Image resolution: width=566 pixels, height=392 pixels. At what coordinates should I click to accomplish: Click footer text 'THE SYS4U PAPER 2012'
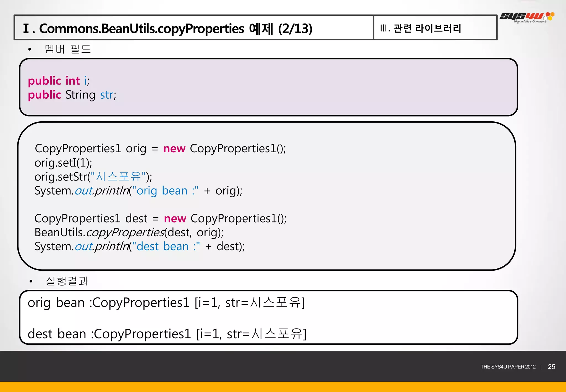pyautogui.click(x=508, y=367)
